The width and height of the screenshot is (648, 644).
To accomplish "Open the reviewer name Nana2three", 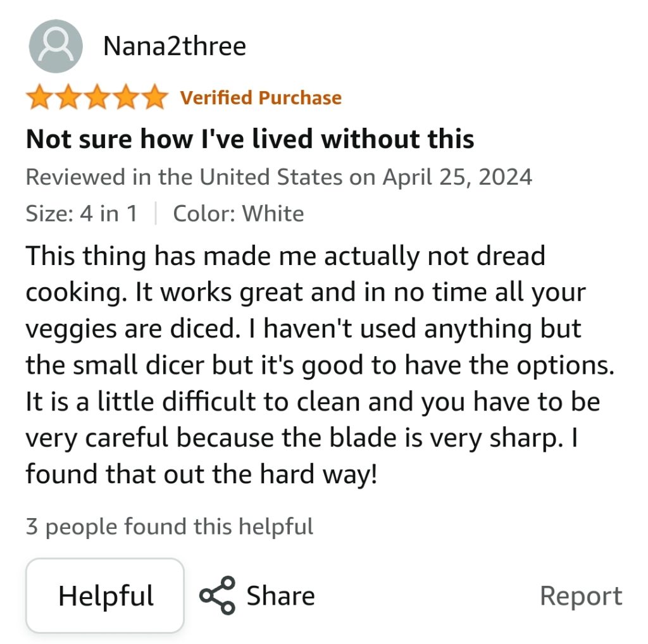I will (175, 46).
